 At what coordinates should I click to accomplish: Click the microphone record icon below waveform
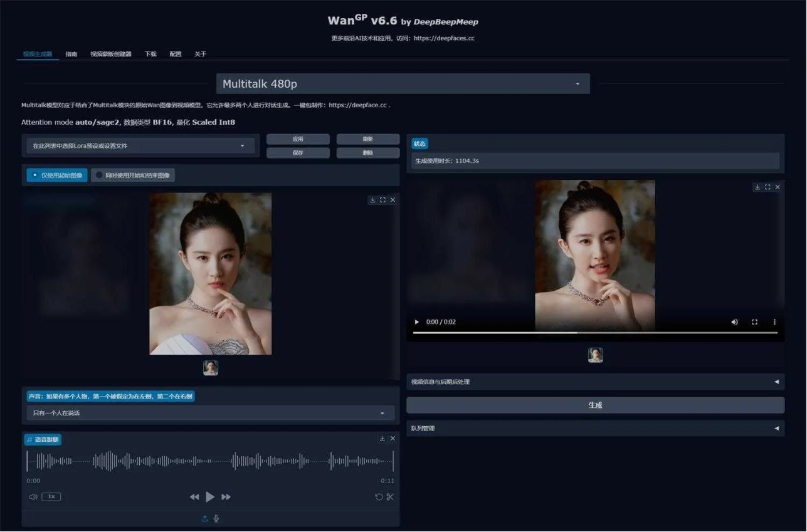click(216, 519)
